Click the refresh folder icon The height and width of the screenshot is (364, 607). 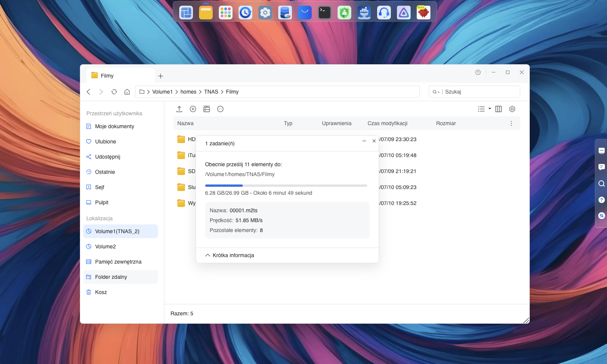click(x=114, y=92)
